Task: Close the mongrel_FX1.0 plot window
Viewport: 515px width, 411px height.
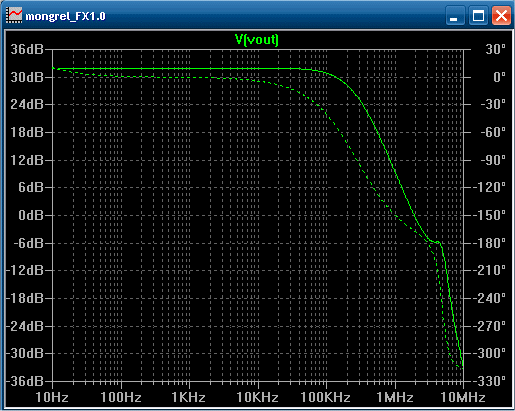Action: [x=501, y=16]
